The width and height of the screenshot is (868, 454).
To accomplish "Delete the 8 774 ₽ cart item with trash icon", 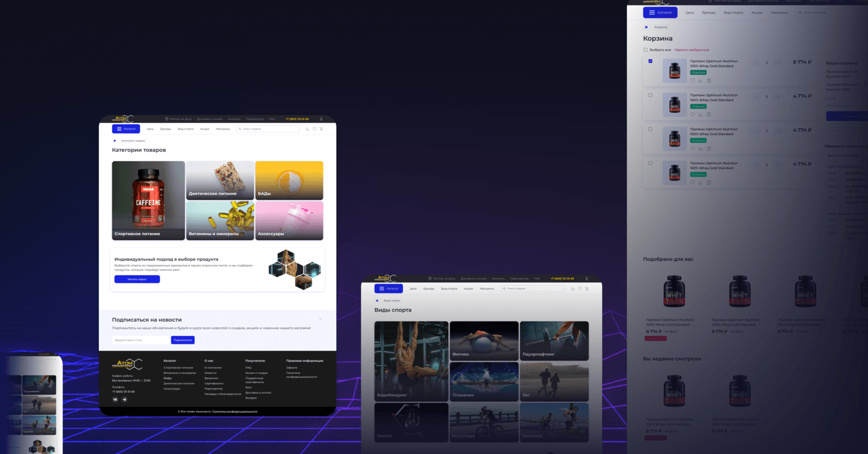I will coord(709,81).
